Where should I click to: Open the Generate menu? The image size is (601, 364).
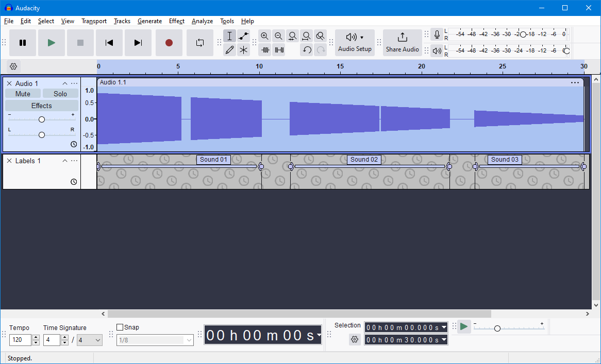149,21
